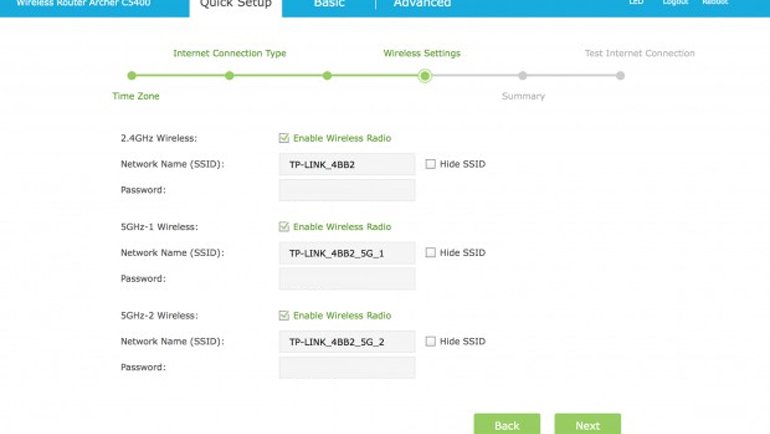This screenshot has height=434, width=770.
Task: Check Hide SSID for TP-LINK_4BB2
Action: (x=430, y=164)
